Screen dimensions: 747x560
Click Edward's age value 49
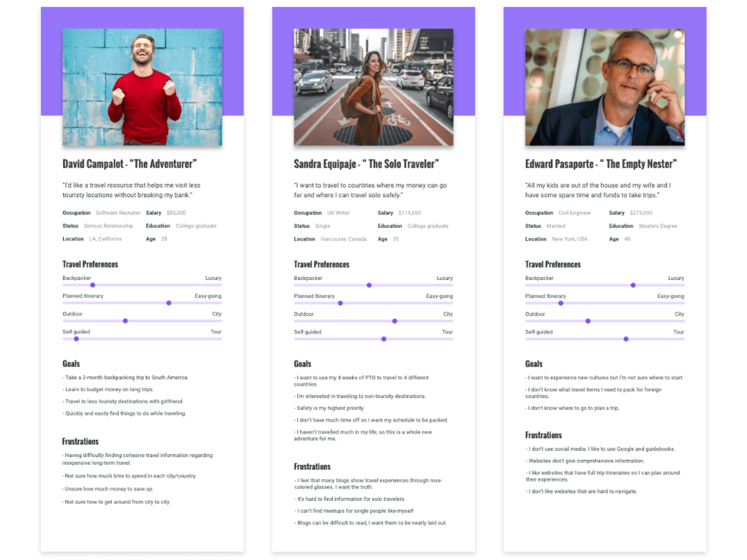click(627, 239)
